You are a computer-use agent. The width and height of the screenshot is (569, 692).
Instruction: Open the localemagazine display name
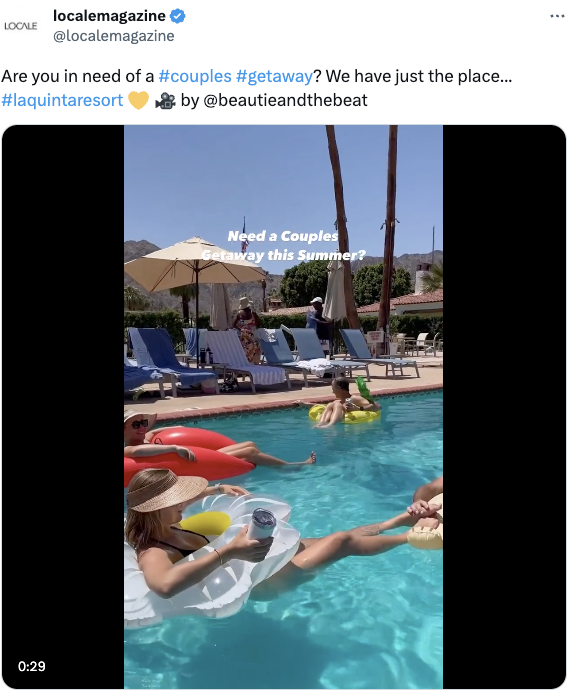[x=109, y=16]
